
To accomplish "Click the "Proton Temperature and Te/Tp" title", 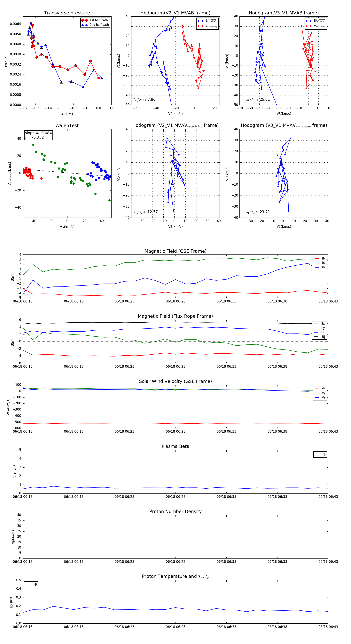I will 175,576.
